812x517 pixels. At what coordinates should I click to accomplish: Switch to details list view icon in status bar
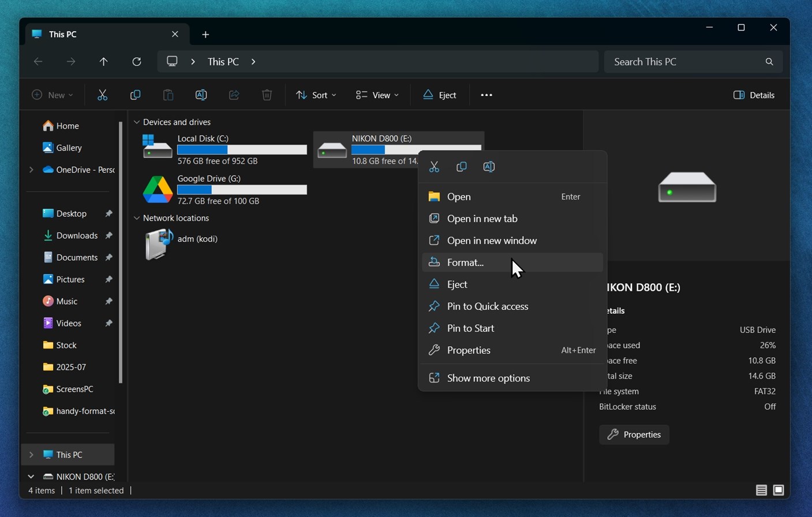[761, 490]
